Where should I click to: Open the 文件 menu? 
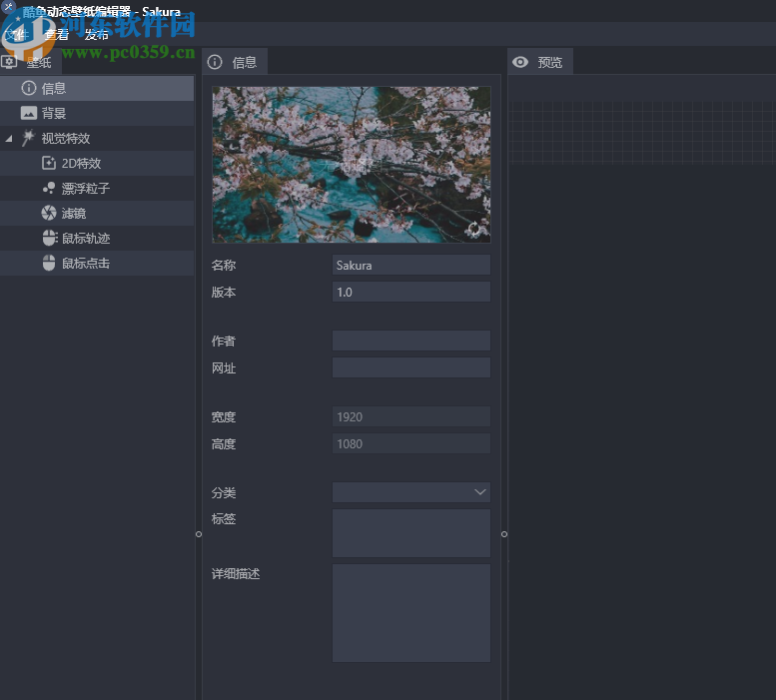16,35
